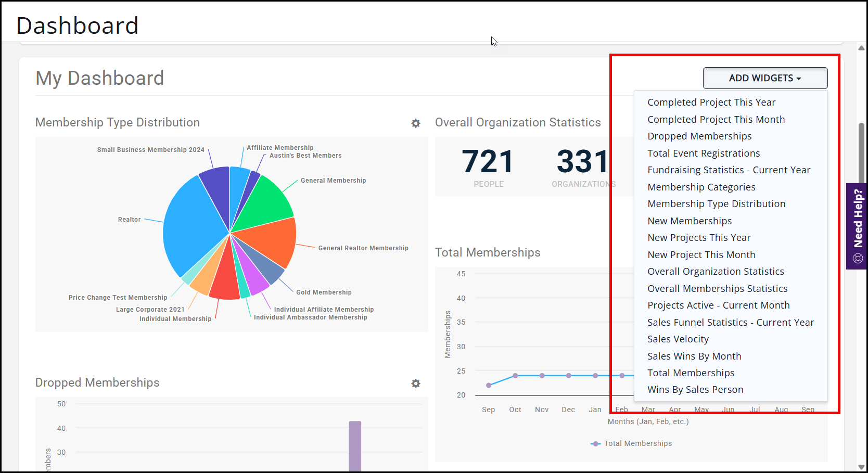Select Wins By Sales Person option
868x473 pixels.
[x=695, y=390]
